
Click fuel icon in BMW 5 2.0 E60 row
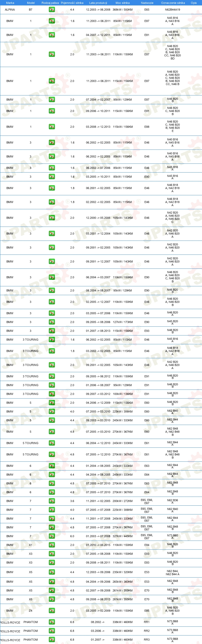click(52, 403)
